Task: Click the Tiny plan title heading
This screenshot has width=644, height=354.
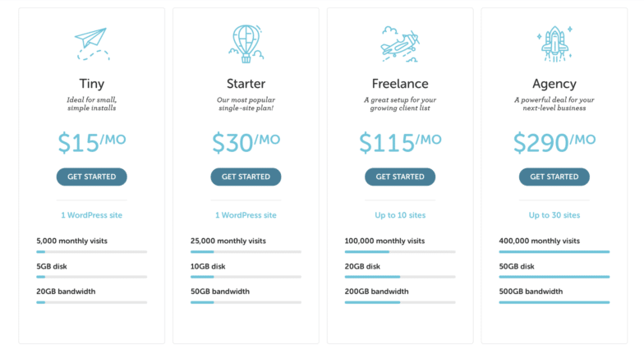Action: [91, 84]
